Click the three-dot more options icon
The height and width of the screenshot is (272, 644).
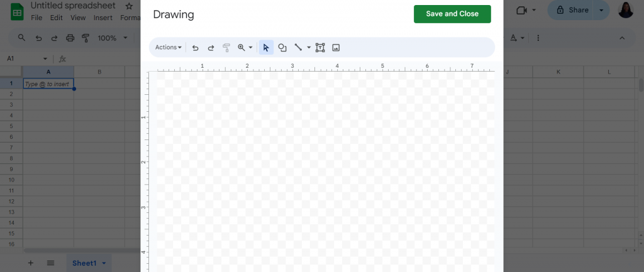click(x=538, y=38)
